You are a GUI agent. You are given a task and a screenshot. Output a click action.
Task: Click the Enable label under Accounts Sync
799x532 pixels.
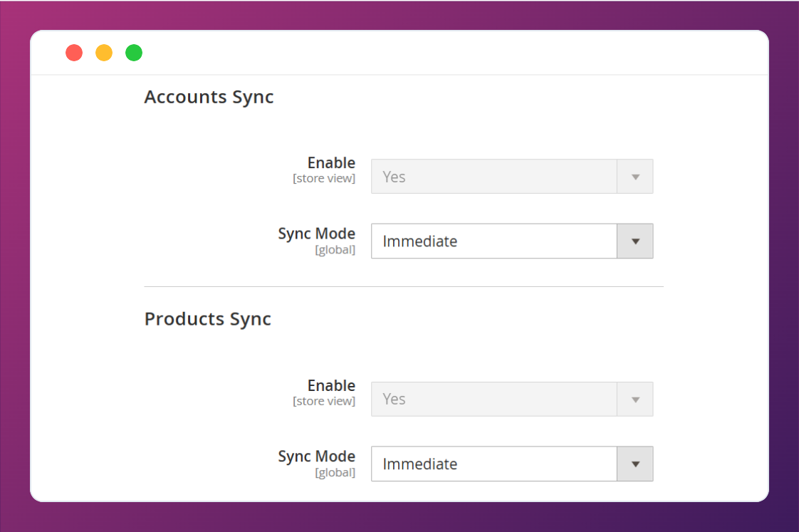331,162
